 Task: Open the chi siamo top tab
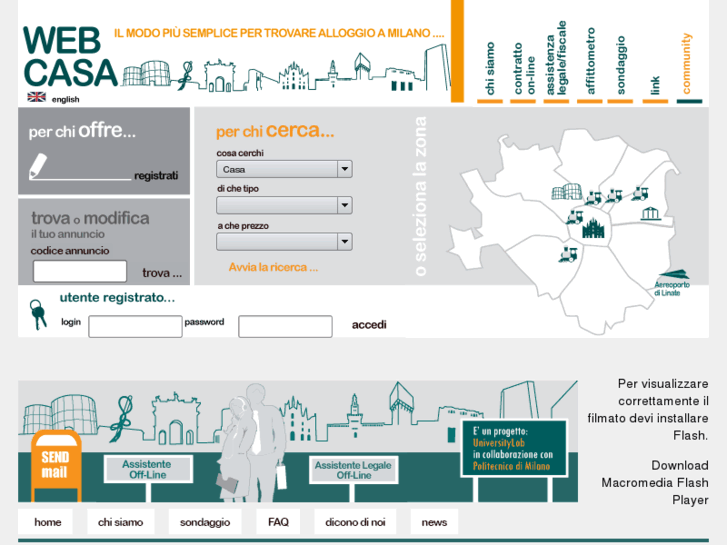click(490, 69)
